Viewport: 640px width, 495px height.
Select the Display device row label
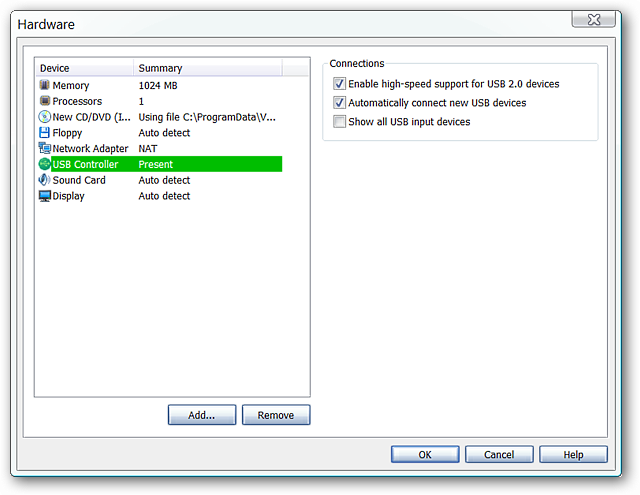pos(68,196)
